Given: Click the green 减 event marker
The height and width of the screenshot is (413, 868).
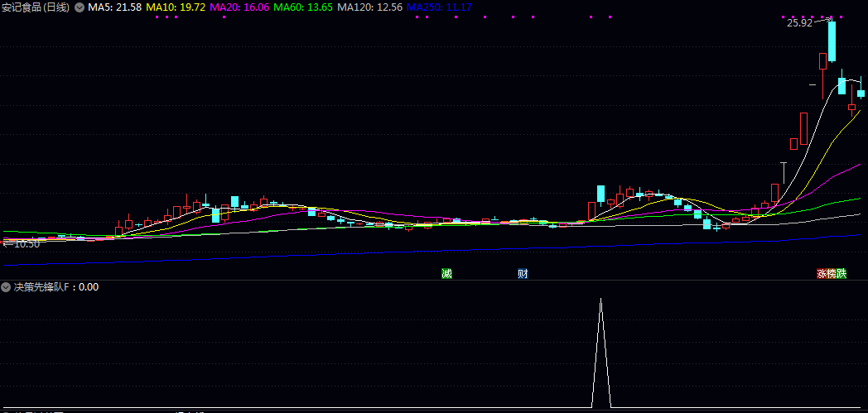Looking at the screenshot, I should click(446, 274).
